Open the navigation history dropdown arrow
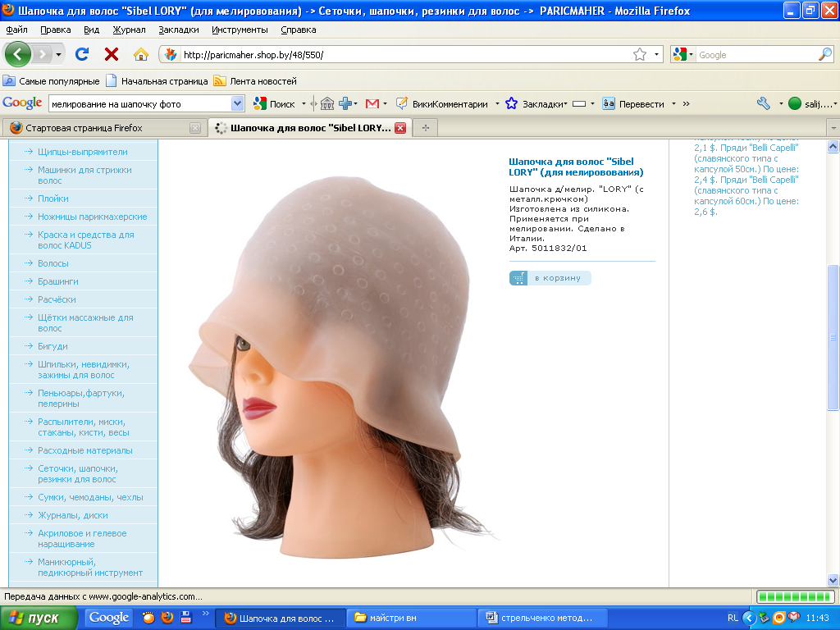This screenshot has width=840, height=630. (58, 54)
